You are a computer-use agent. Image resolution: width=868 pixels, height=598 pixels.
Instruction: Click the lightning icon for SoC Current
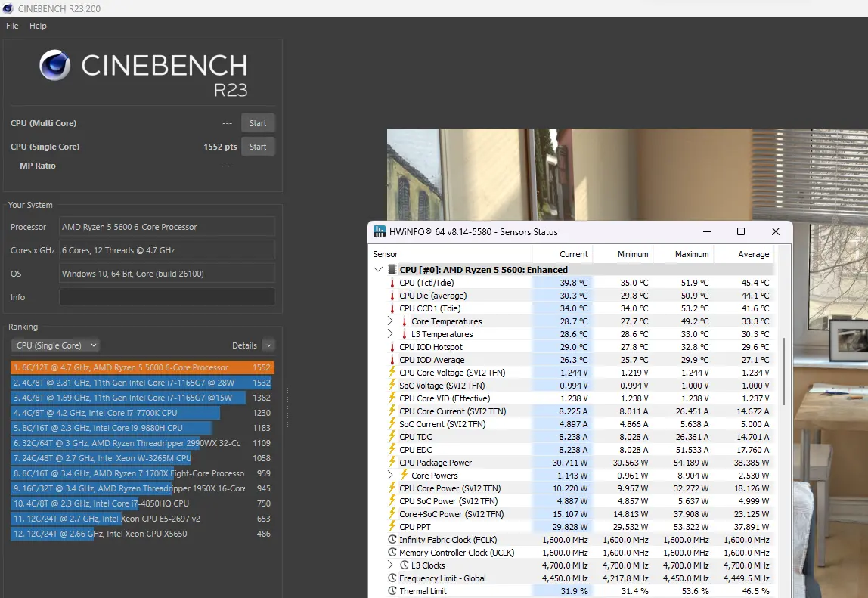coord(392,423)
